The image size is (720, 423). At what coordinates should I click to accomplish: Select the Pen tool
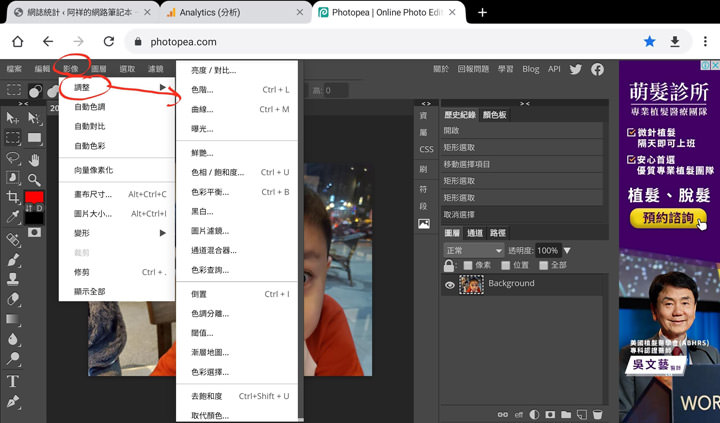[x=13, y=401]
